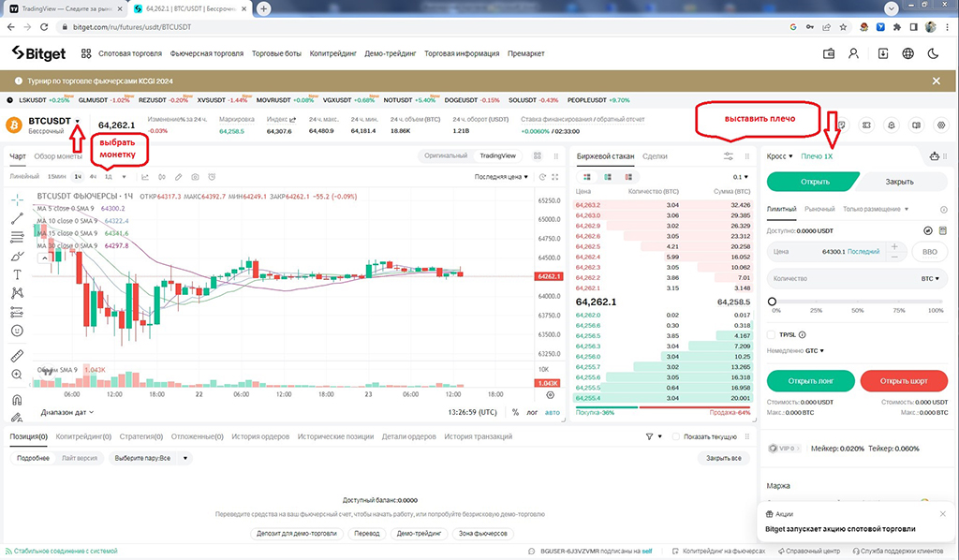Set leverage via 'Плечо 1X'
959x560 pixels.
pos(817,156)
